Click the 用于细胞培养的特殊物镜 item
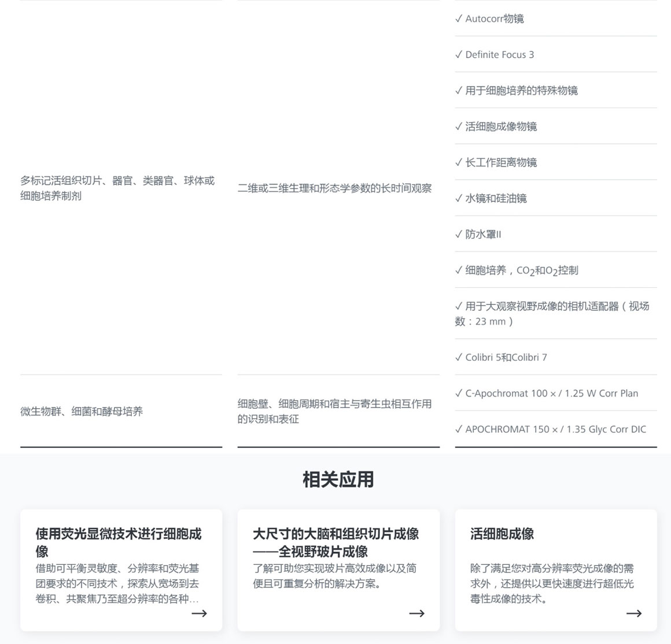This screenshot has height=644, width=671. coord(521,90)
